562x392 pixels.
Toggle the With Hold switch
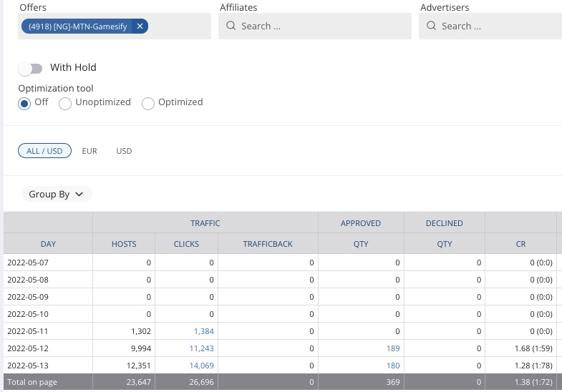(31, 68)
